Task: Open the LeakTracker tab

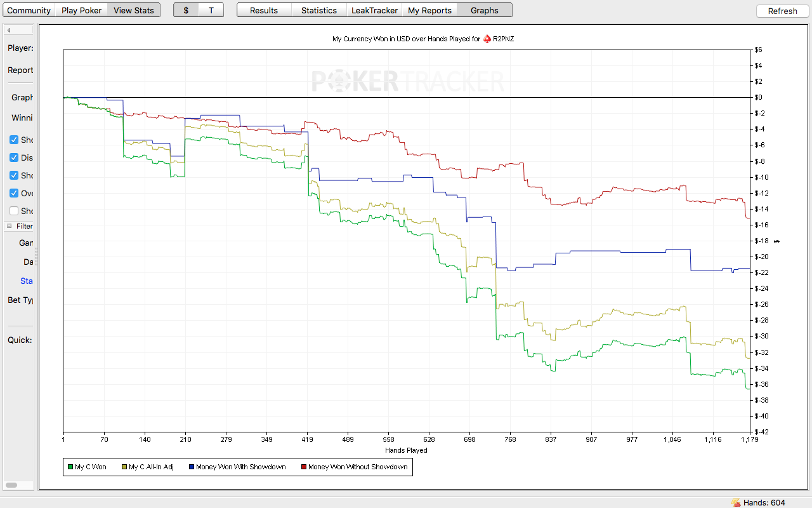Action: tap(374, 10)
